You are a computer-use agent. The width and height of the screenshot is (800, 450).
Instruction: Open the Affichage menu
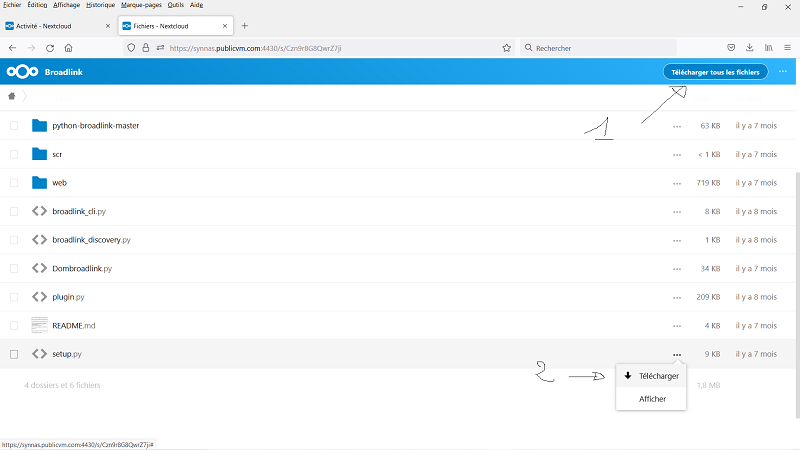[x=66, y=5]
